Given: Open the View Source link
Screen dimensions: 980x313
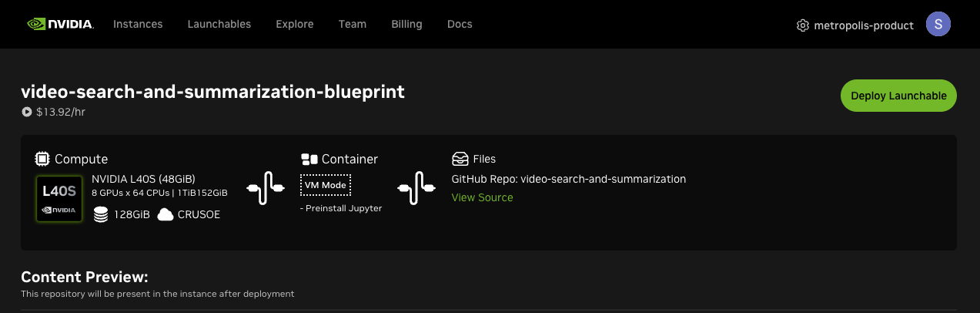Looking at the screenshot, I should click(482, 197).
